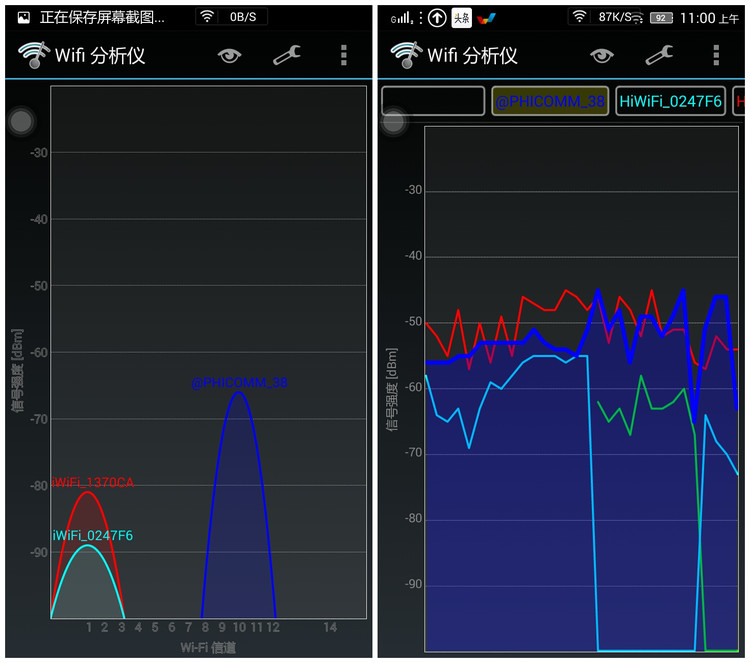Viewport: 750px width, 663px height.
Task: Tap the red iWiFi_1370CA graph label
Action: (x=93, y=483)
